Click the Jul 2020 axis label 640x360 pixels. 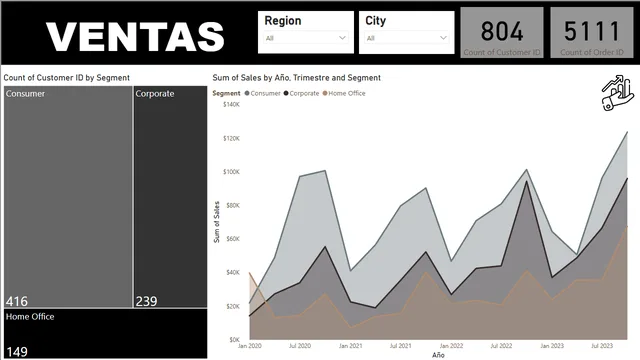coord(300,346)
